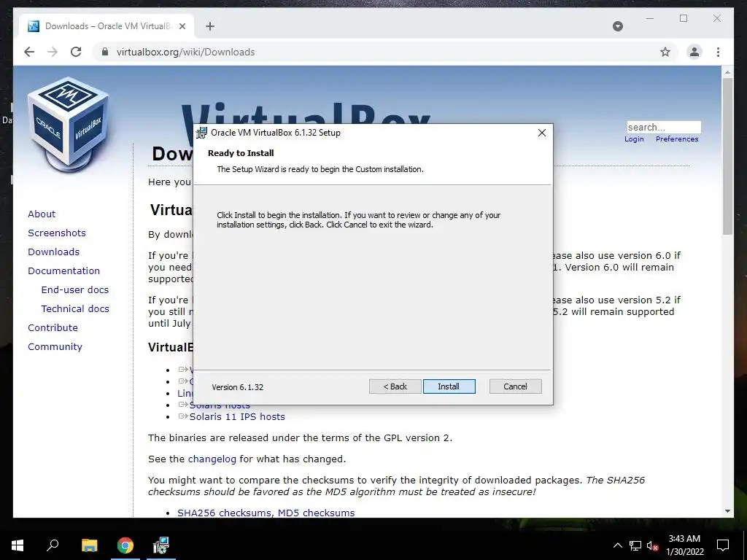Screen dimensions: 747x560
Task: Open File Explorer from the taskbar
Action: [89, 545]
